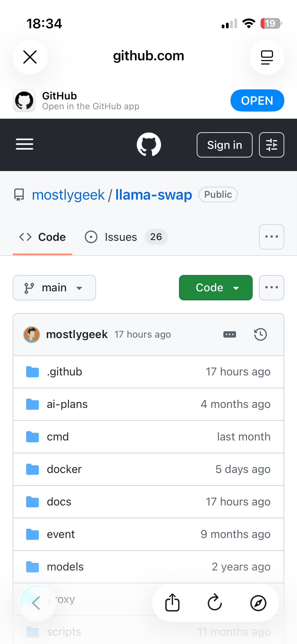
Task: Open more file actions ellipsis
Action: tap(271, 288)
